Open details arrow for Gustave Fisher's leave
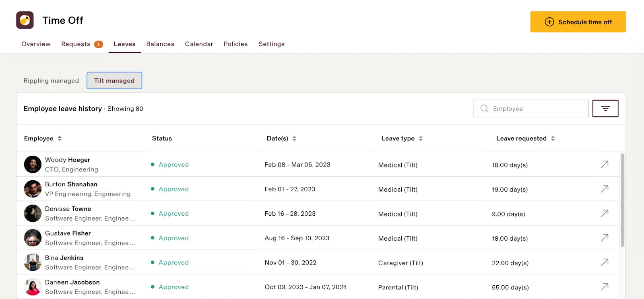The image size is (644, 299). tap(605, 238)
